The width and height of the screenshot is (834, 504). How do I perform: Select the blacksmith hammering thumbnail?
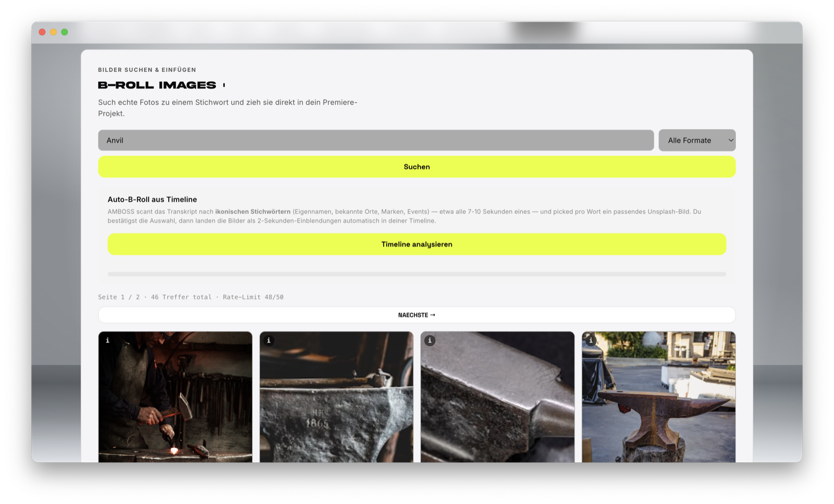[x=175, y=397]
